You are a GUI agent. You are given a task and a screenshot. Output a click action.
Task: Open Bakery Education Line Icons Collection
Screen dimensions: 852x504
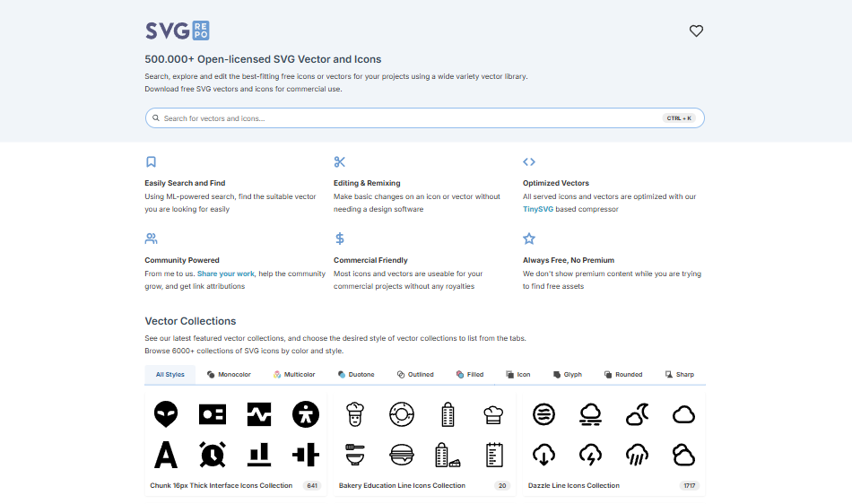click(402, 485)
